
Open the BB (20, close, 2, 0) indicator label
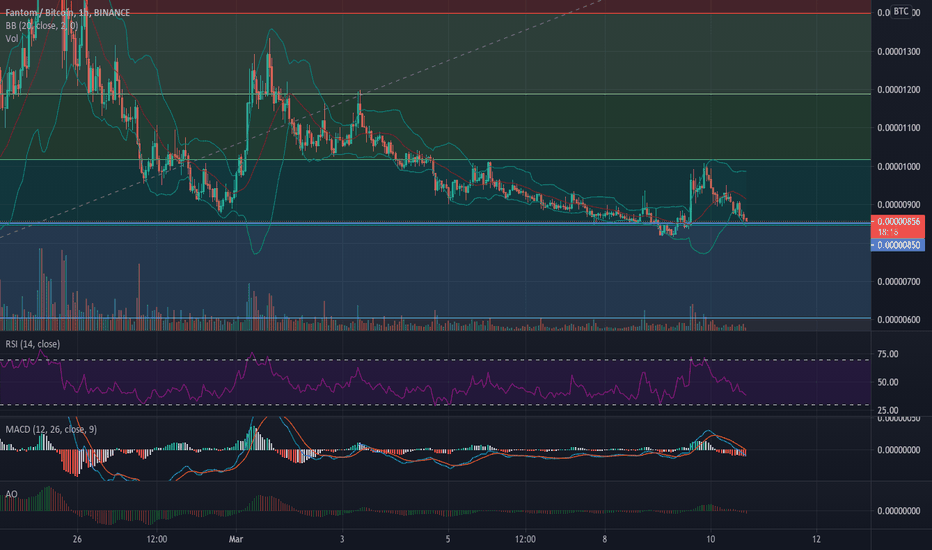[42, 26]
